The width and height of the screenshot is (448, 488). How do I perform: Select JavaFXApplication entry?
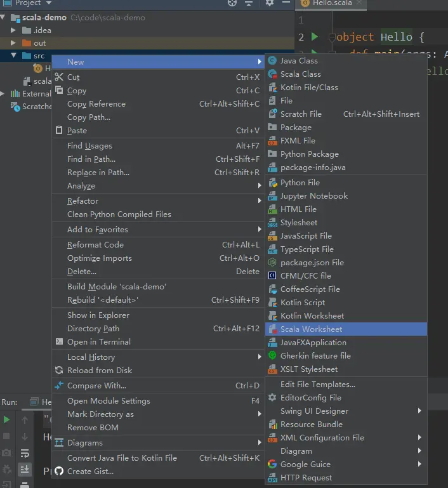click(x=346, y=342)
